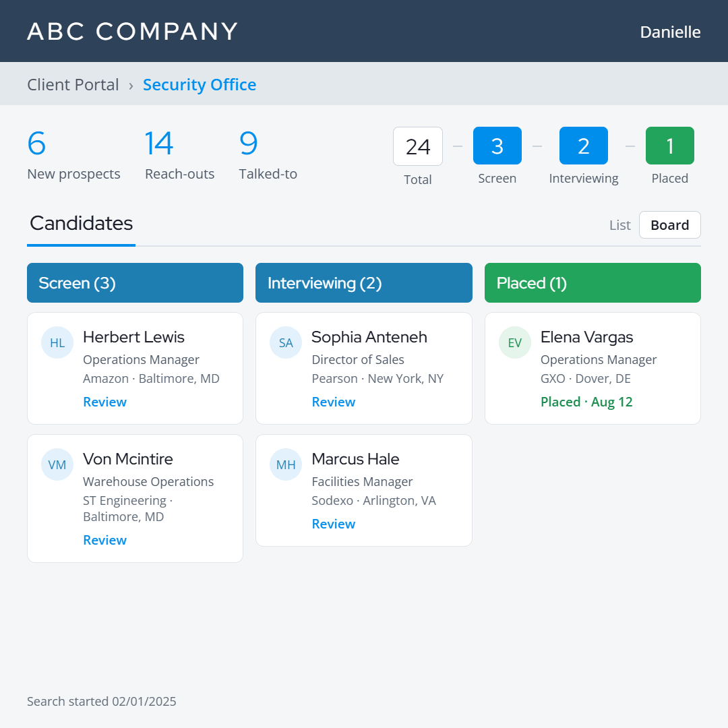Image resolution: width=728 pixels, height=728 pixels.
Task: Click the Screen (3) column header
Action: (x=135, y=283)
